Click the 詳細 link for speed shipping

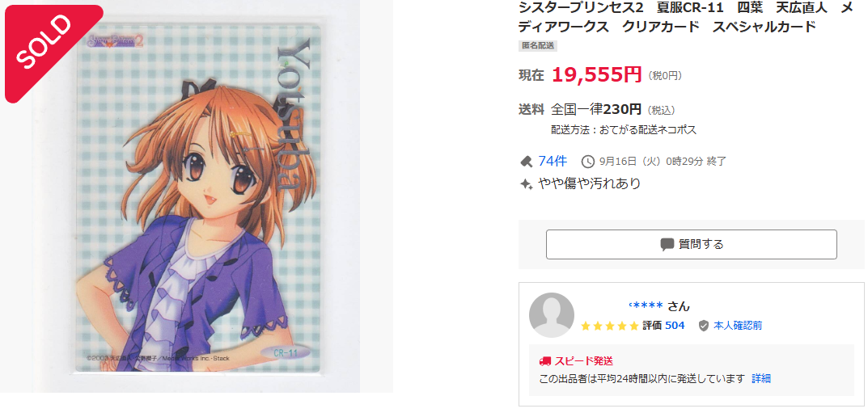(x=761, y=379)
